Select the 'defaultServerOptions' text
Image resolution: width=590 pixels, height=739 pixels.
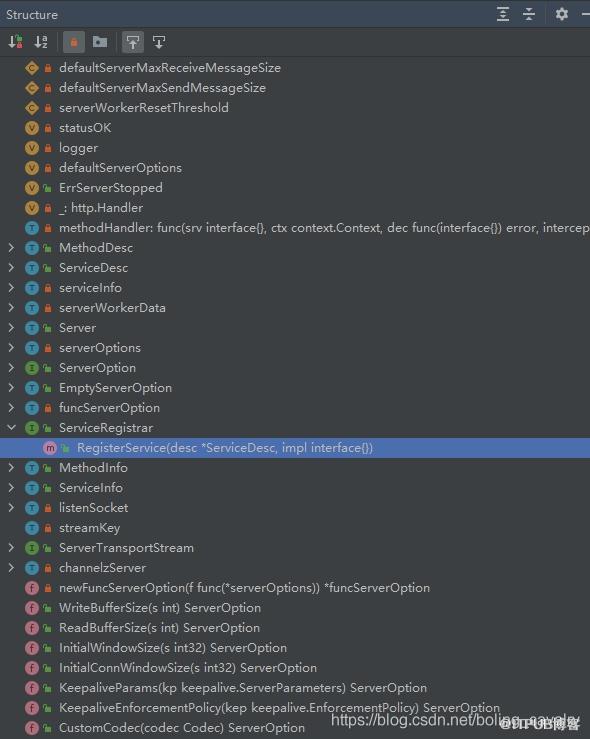[x=120, y=168]
